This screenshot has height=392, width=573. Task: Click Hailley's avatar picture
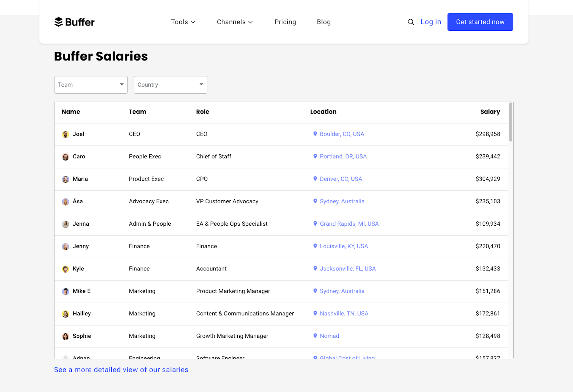click(x=65, y=314)
